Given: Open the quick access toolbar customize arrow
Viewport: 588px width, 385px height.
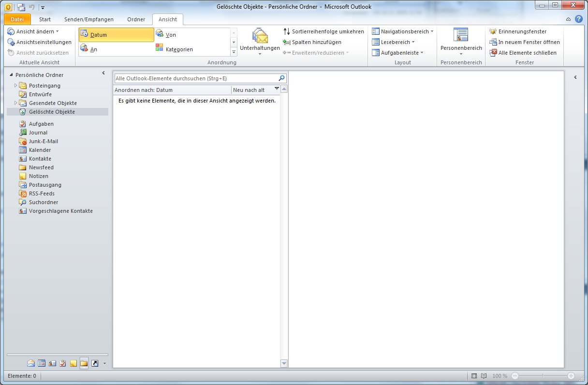Looking at the screenshot, I should (x=43, y=7).
